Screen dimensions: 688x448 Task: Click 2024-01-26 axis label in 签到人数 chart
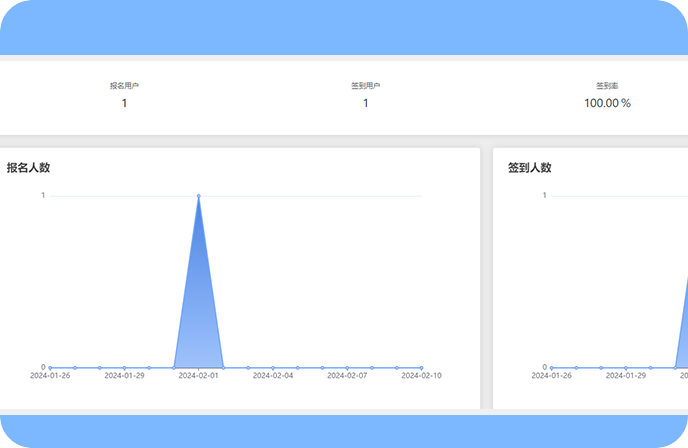coord(551,376)
